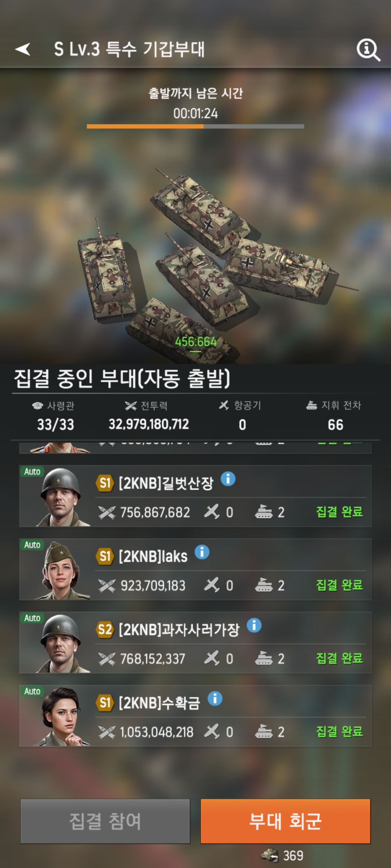391x868 pixels.
Task: Open info icon next to [2KNB]laks
Action: [202, 552]
